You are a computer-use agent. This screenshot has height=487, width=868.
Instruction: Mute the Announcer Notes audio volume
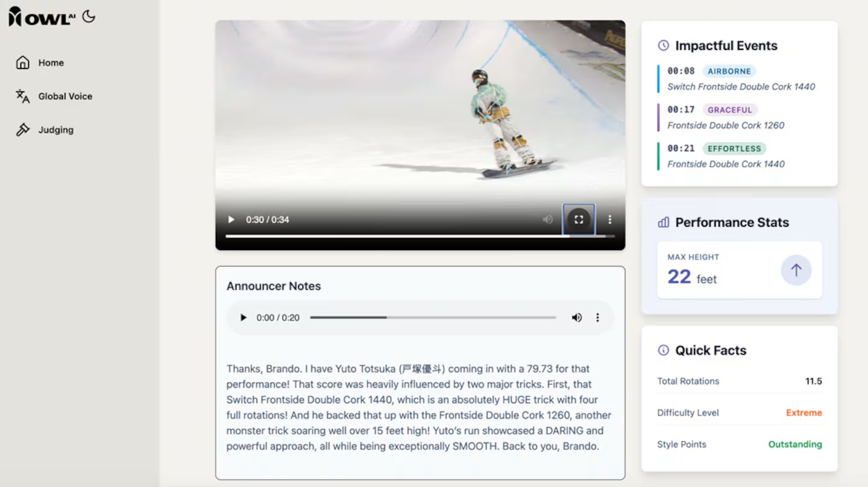[x=577, y=318]
